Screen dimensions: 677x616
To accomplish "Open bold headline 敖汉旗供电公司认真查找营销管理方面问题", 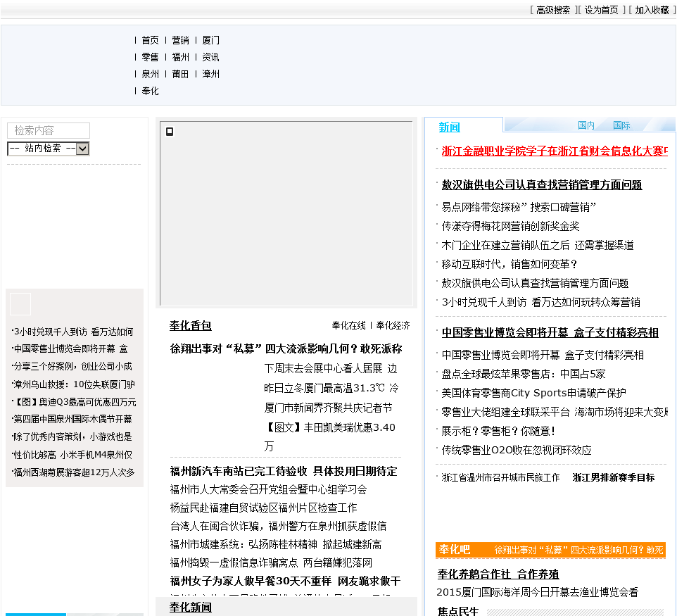I will tap(541, 185).
